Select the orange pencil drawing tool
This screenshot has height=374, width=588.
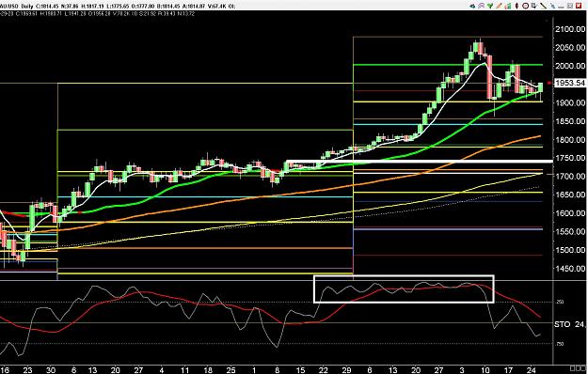499,6
